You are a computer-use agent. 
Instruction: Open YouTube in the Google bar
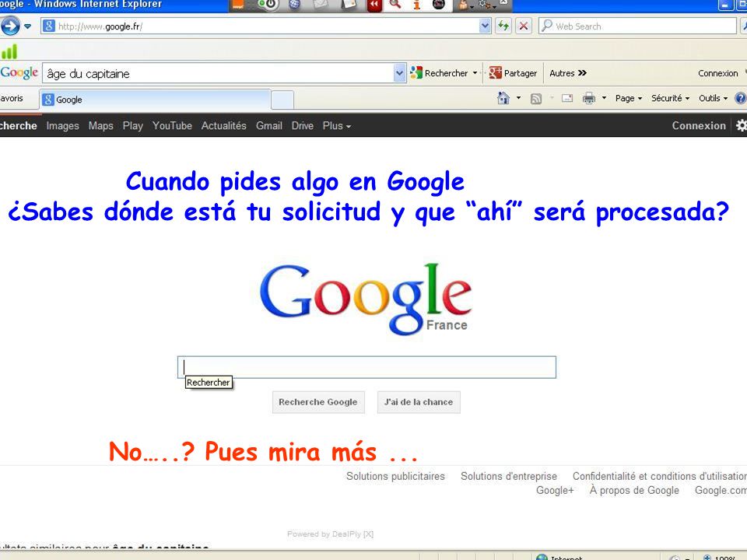172,126
